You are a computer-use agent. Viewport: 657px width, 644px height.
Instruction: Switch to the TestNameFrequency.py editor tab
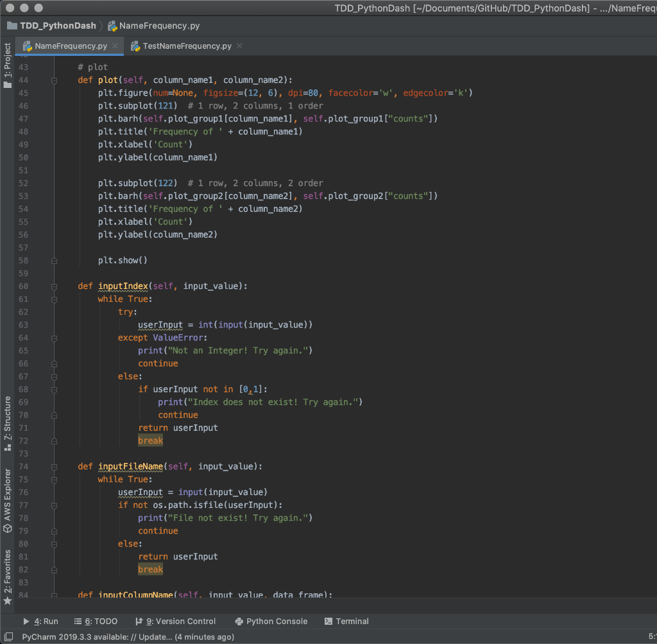[187, 46]
